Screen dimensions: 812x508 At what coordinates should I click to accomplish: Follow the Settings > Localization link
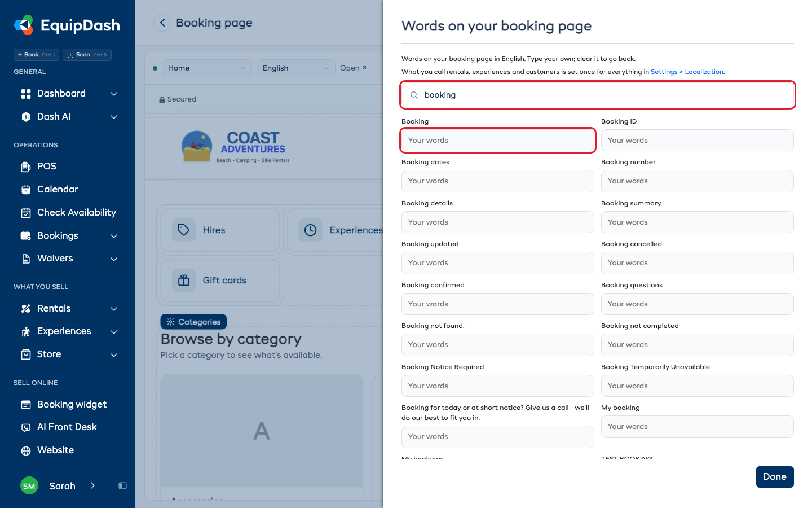[687, 72]
